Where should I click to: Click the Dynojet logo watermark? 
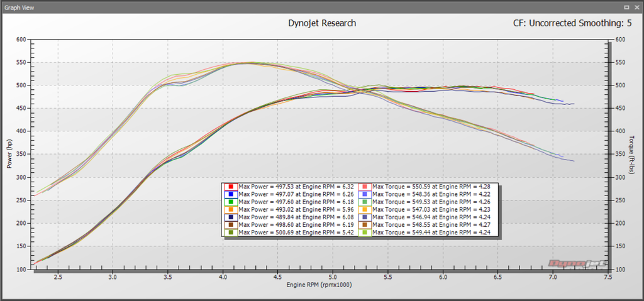point(572,264)
